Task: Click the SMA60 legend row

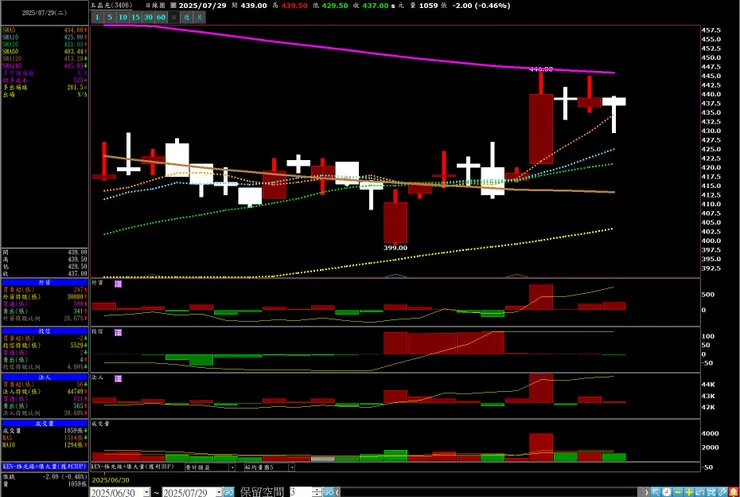Action: pos(44,51)
